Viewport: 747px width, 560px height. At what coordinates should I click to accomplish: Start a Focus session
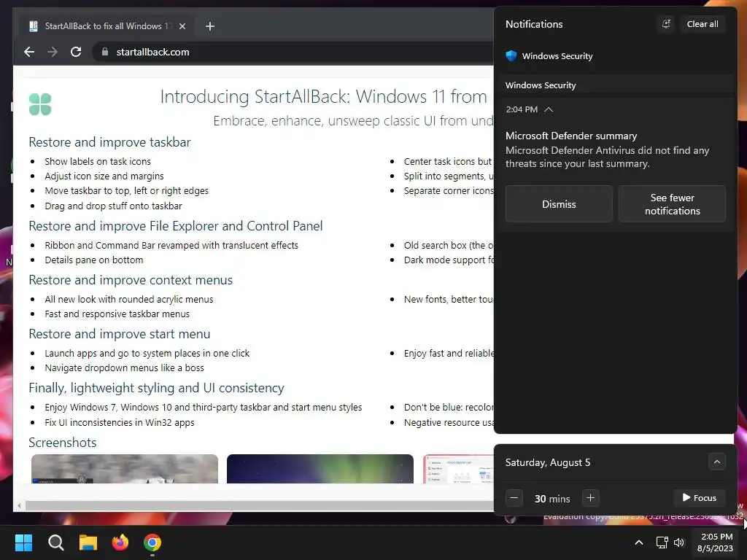coord(699,498)
